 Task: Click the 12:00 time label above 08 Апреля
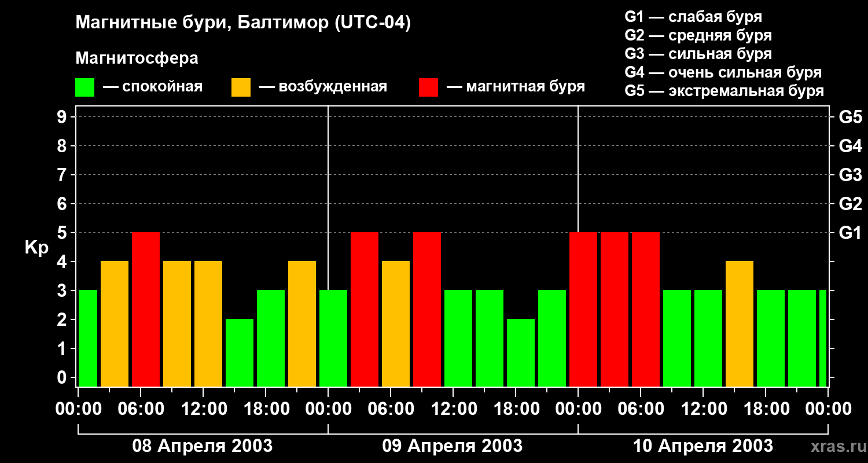coord(203,409)
